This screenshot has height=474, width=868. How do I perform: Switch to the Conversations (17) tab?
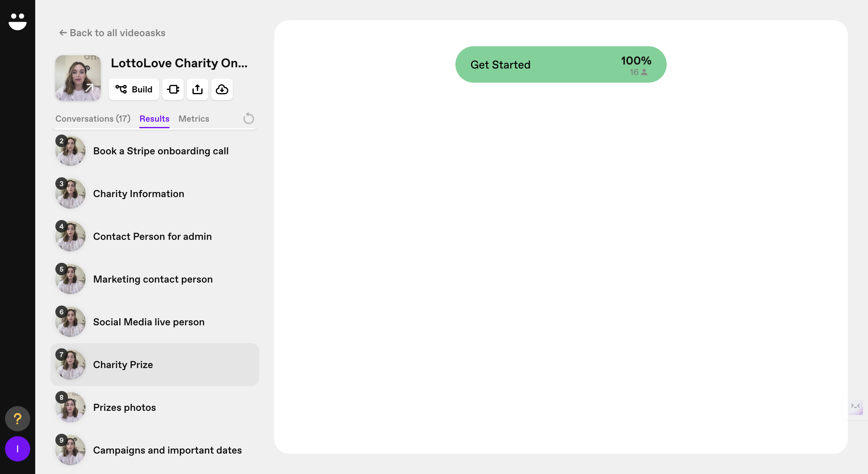[x=93, y=119]
